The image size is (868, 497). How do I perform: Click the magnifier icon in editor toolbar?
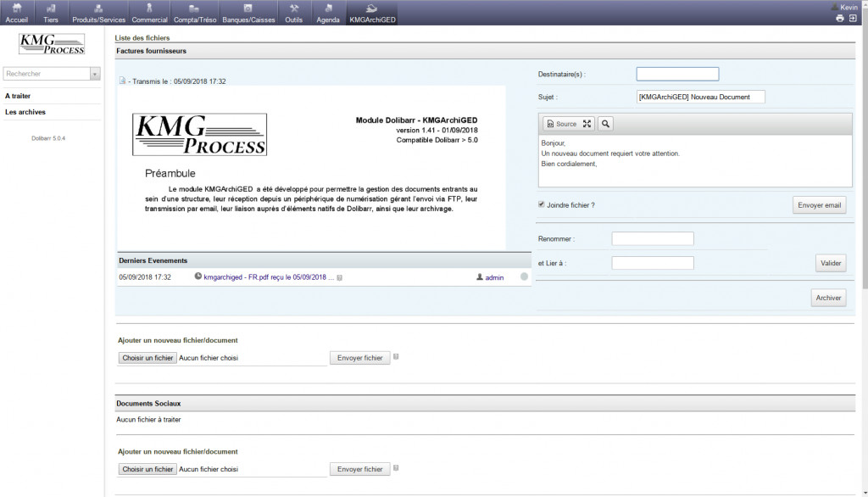pos(605,124)
